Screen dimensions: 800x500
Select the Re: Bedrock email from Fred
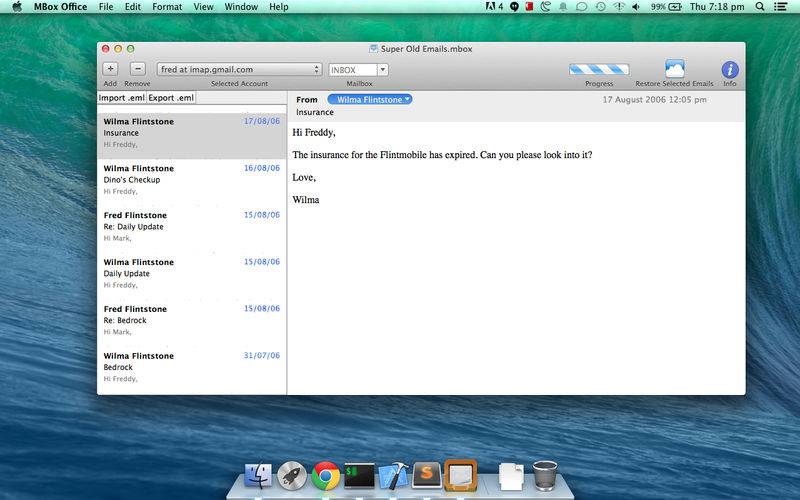click(x=192, y=320)
